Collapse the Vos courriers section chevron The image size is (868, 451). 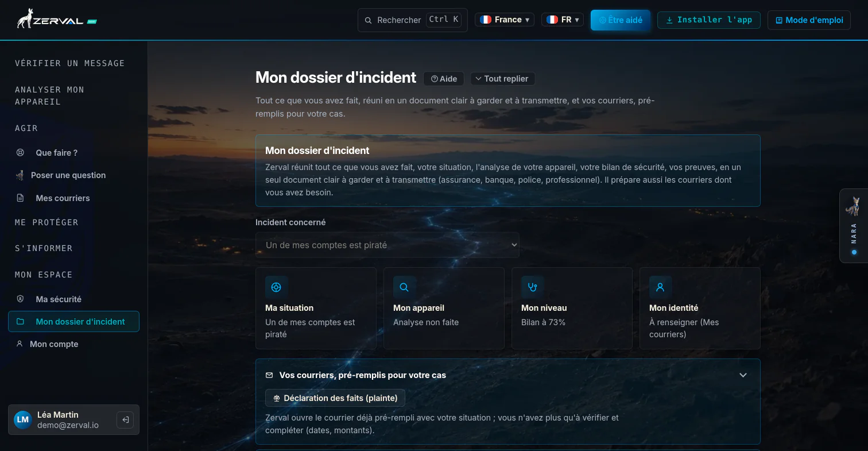(x=743, y=375)
